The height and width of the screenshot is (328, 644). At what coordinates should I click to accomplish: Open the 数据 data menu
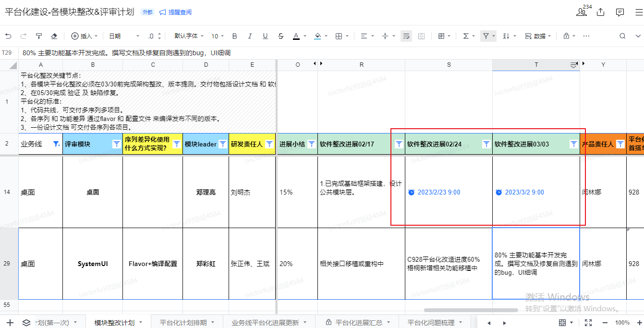538,36
